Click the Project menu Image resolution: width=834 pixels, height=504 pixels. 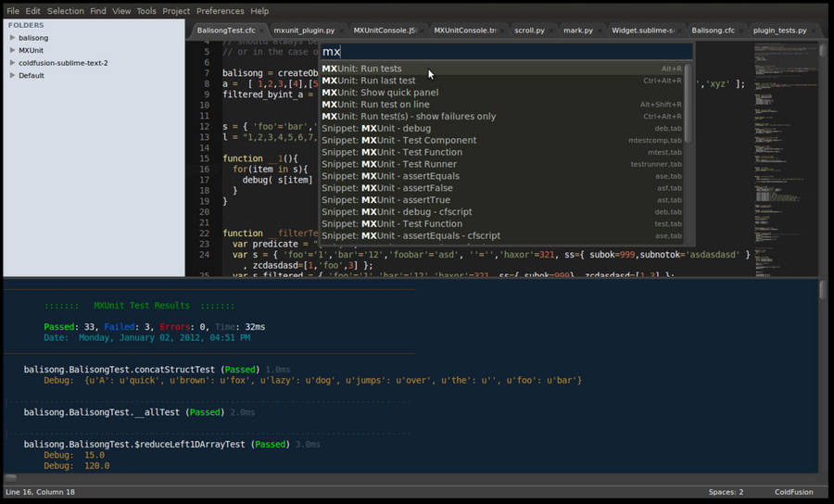pyautogui.click(x=176, y=11)
